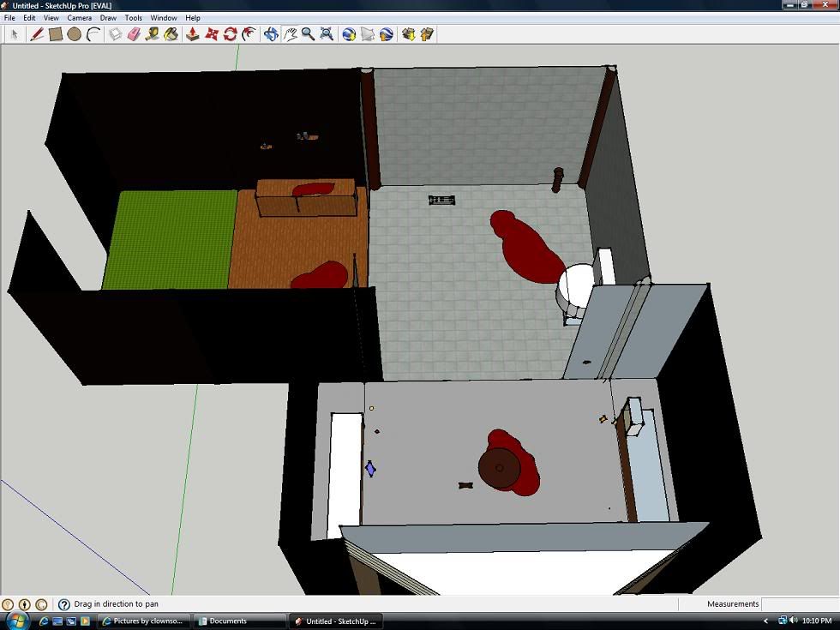The width and height of the screenshot is (840, 630).
Task: Click the third round status bar icon
Action: click(41, 604)
